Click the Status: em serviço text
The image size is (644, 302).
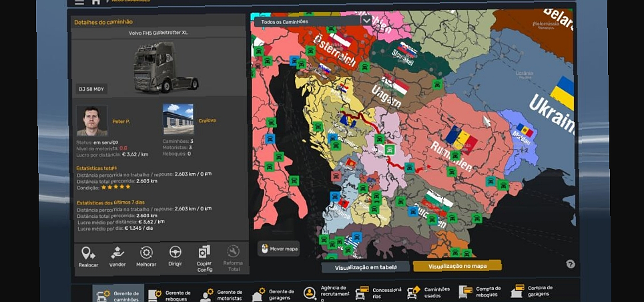tap(97, 142)
